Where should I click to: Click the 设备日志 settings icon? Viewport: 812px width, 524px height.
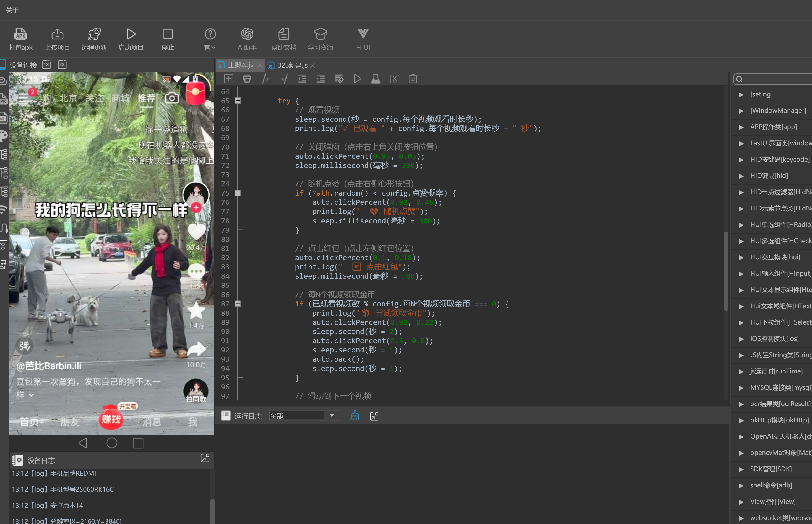pos(17,460)
